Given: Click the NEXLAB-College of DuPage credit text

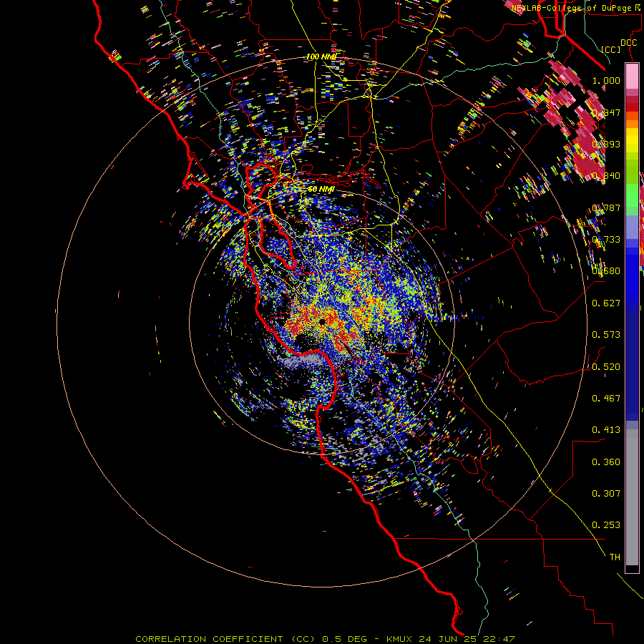Looking at the screenshot, I should (x=577, y=8).
